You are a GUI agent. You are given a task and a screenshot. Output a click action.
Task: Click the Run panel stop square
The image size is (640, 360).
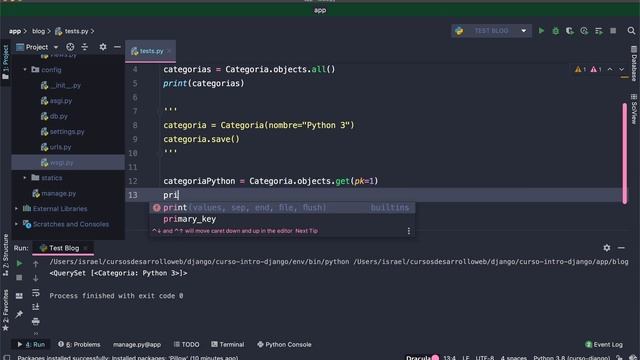pyautogui.click(x=19, y=278)
